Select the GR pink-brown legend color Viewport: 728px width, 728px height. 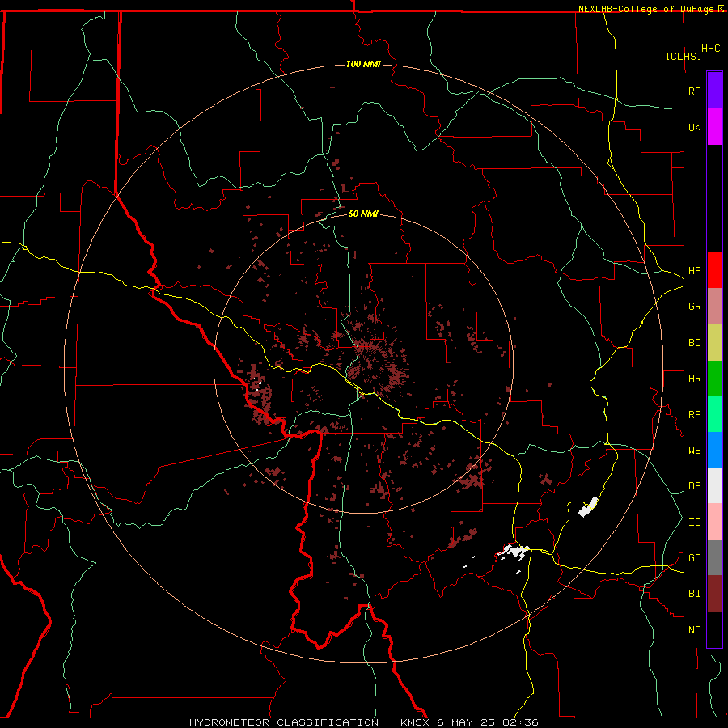click(x=714, y=307)
